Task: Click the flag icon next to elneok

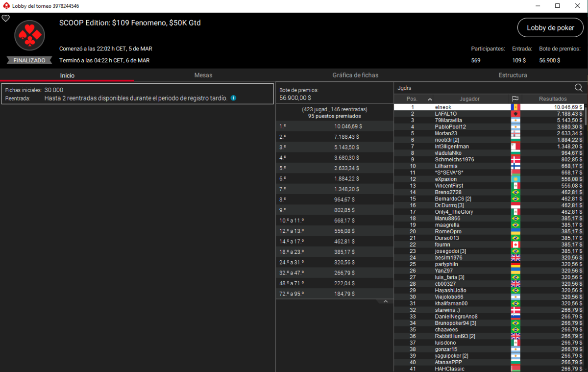Action: pos(515,107)
